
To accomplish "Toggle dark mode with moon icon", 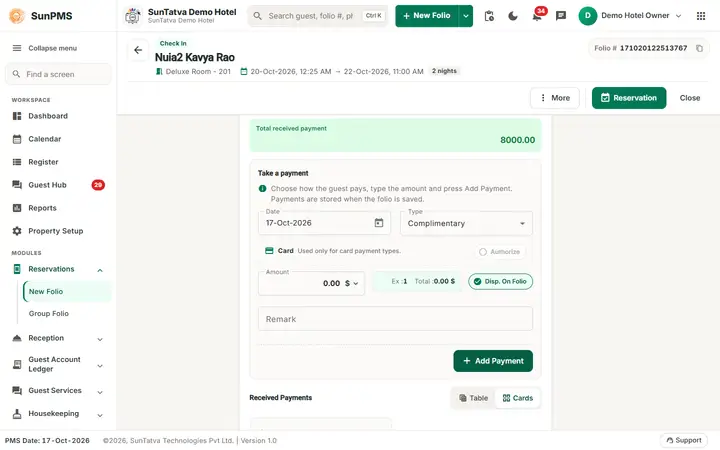I will coord(513,16).
